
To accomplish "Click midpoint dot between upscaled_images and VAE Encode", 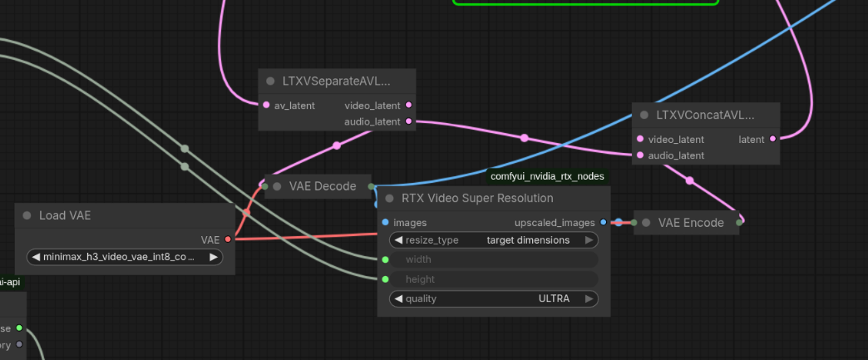I will tap(619, 223).
